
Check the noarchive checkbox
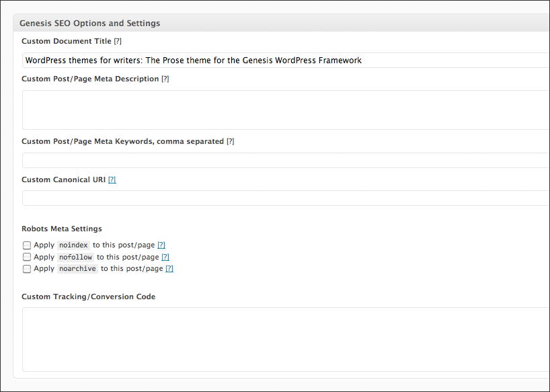[x=27, y=269]
